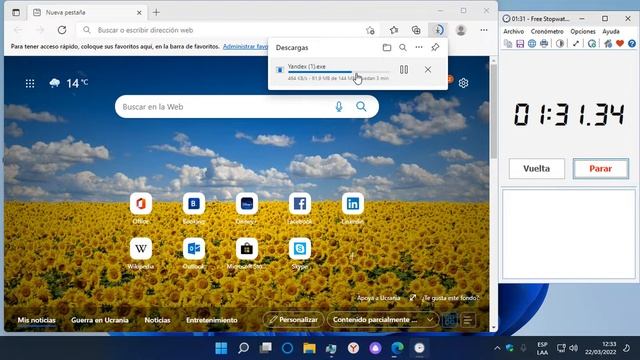Screen dimensions: 640x360
Task: Open the Skype quick link
Action: pos(300,249)
